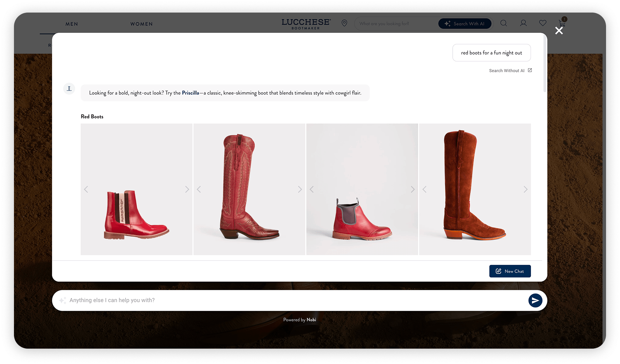620x364 pixels.
Task: Show next image of red Chelsea boot
Action: (187, 189)
